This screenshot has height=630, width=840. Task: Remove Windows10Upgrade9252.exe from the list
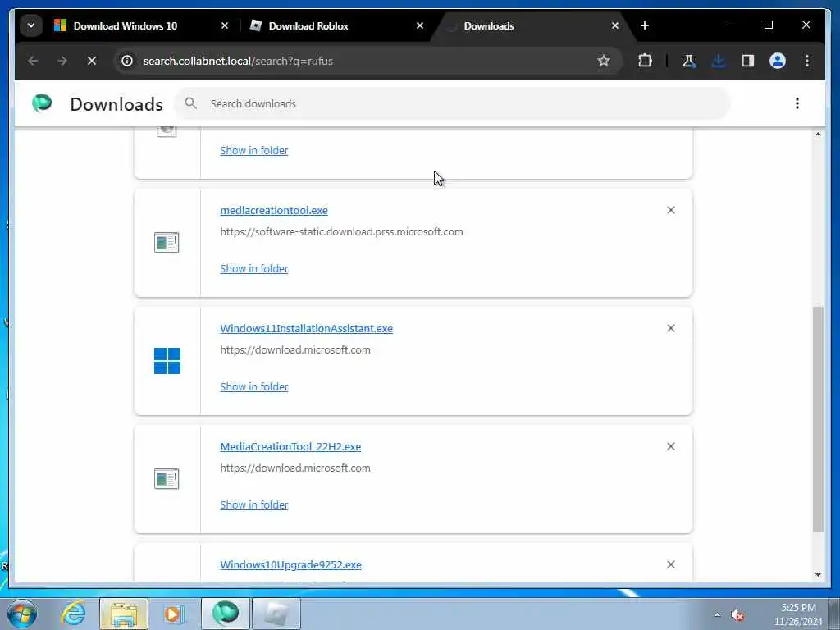[x=671, y=564]
